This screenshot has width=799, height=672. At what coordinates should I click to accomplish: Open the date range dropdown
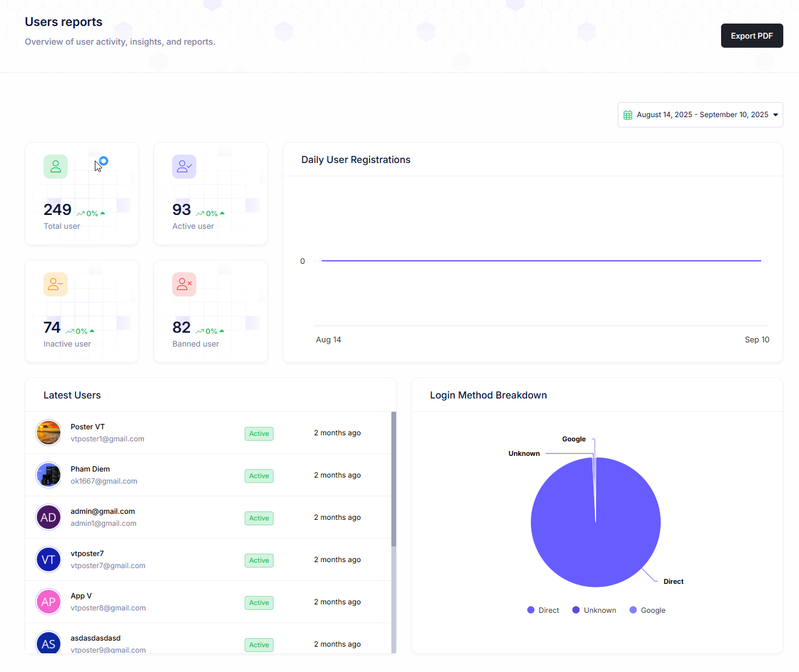click(x=701, y=115)
